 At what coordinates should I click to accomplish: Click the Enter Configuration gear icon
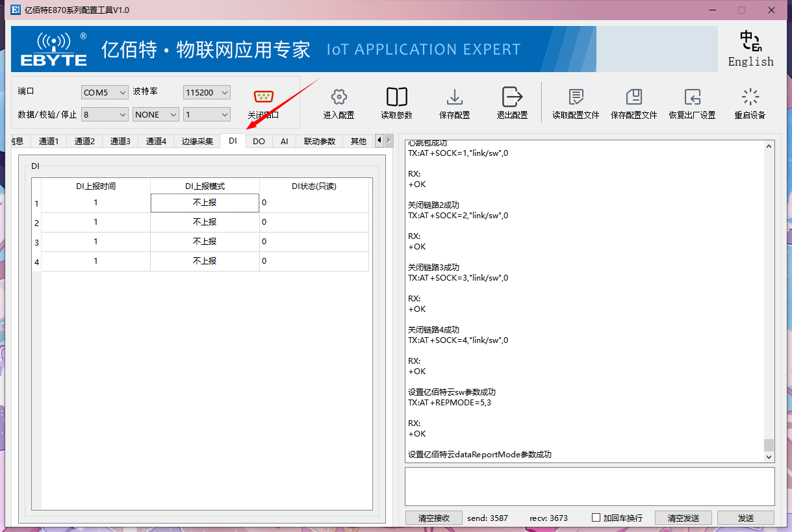click(x=339, y=97)
